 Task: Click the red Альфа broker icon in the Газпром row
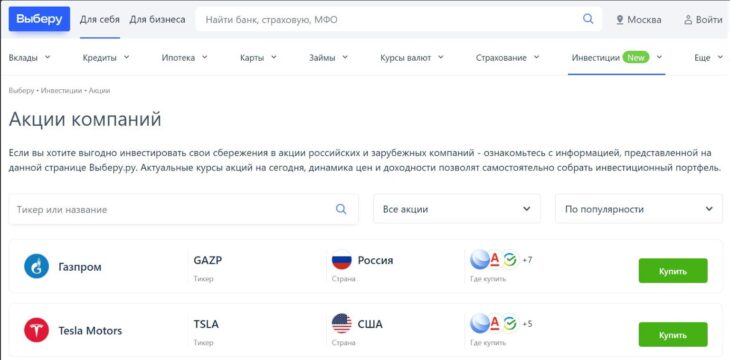(495, 260)
